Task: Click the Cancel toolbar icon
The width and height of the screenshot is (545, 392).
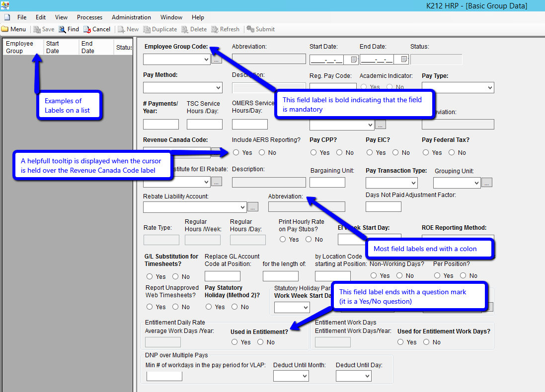Action: [x=87, y=29]
